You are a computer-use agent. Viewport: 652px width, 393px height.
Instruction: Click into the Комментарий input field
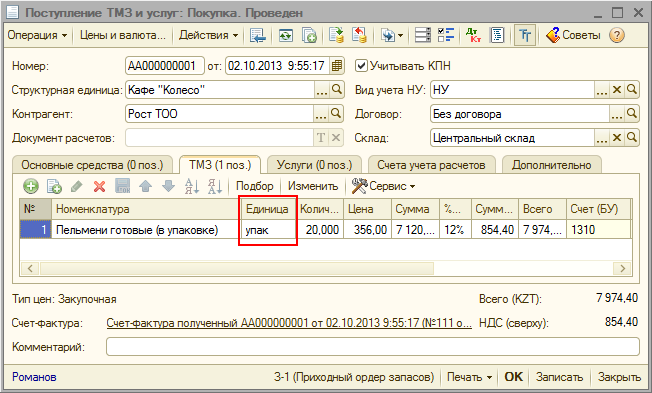point(373,347)
